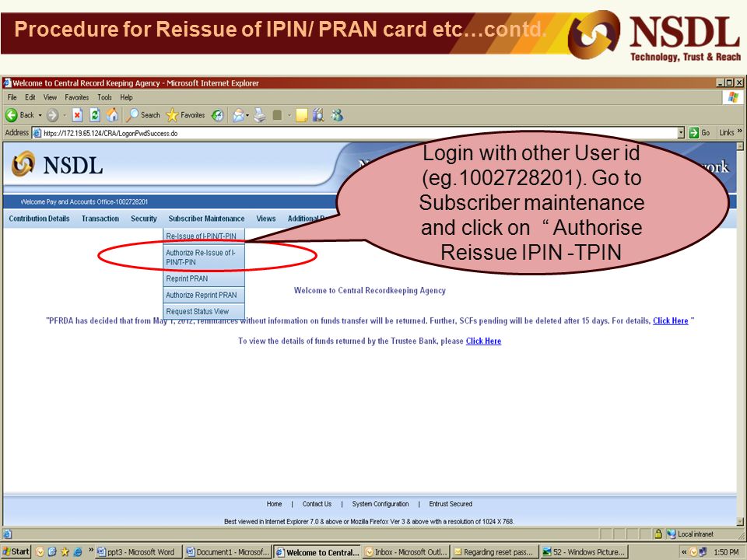Open System Configuration footer link

(381, 504)
